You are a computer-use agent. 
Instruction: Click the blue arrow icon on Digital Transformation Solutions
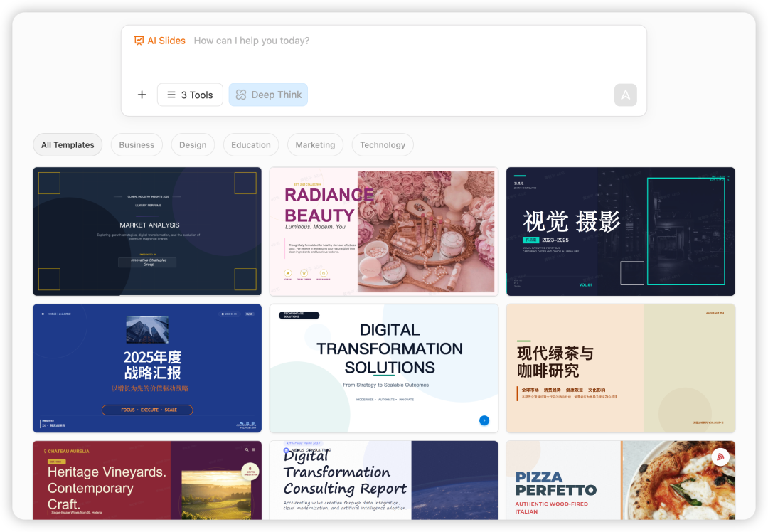[484, 420]
